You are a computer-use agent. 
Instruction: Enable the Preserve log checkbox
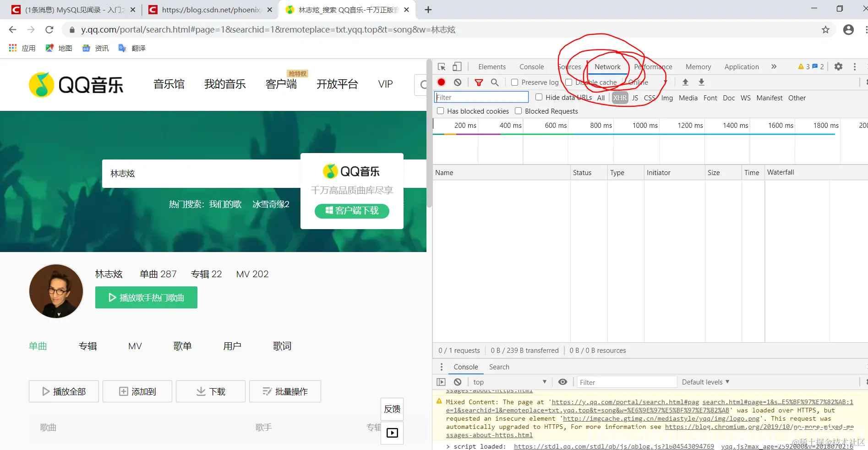(514, 82)
